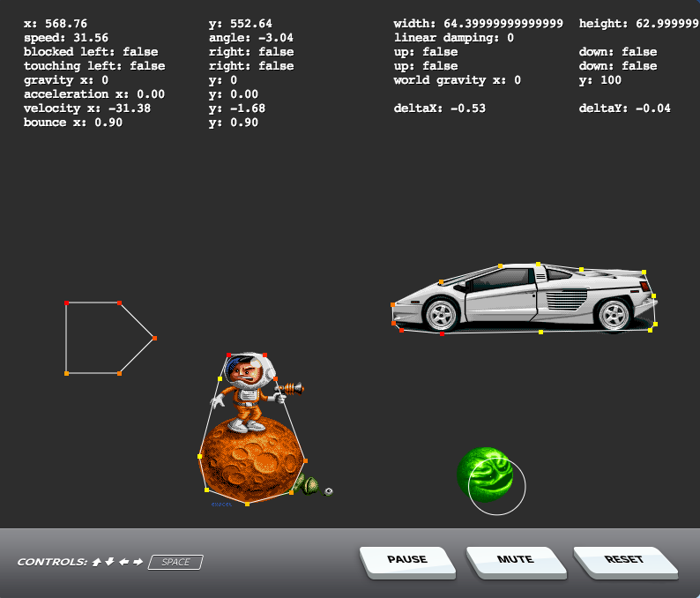Viewport: 700px width, 598px height.
Task: Click the 'linear damping: 0' text
Action: click(x=453, y=38)
